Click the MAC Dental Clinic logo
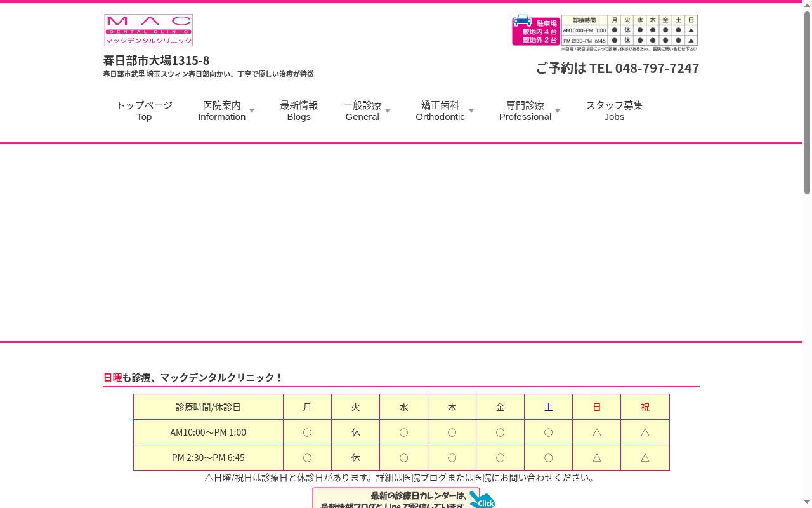The image size is (812, 508). click(x=148, y=30)
